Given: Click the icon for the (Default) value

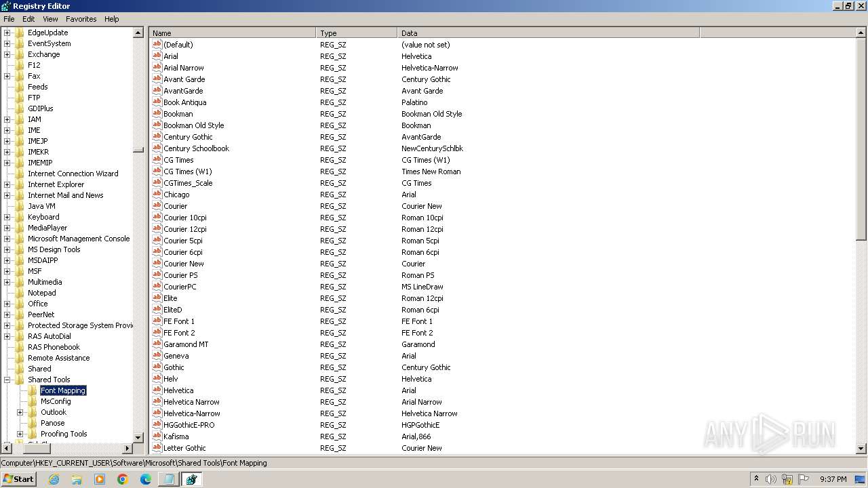Looking at the screenshot, I should click(157, 45).
